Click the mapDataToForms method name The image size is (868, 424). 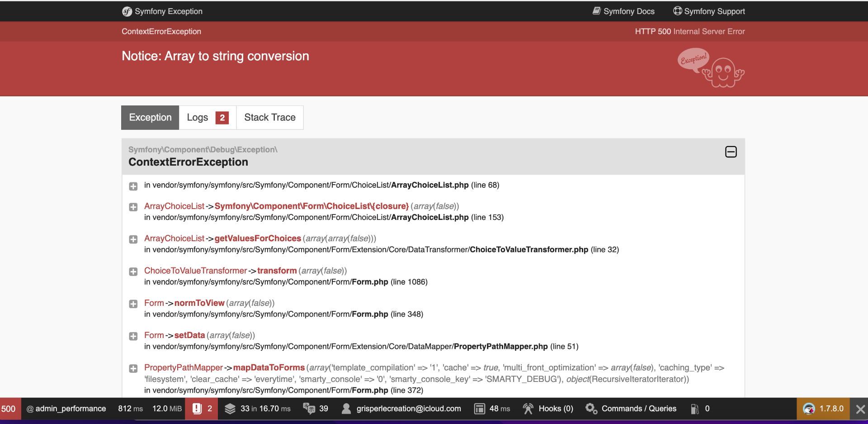(269, 367)
